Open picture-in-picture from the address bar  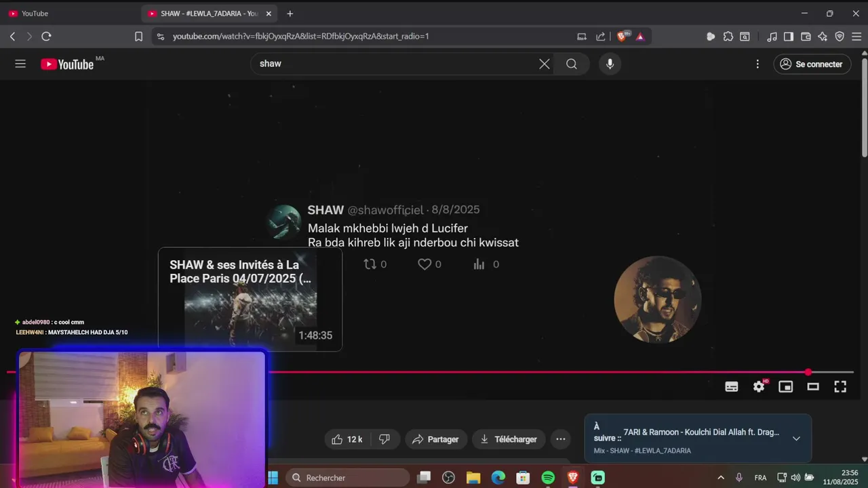(582, 37)
